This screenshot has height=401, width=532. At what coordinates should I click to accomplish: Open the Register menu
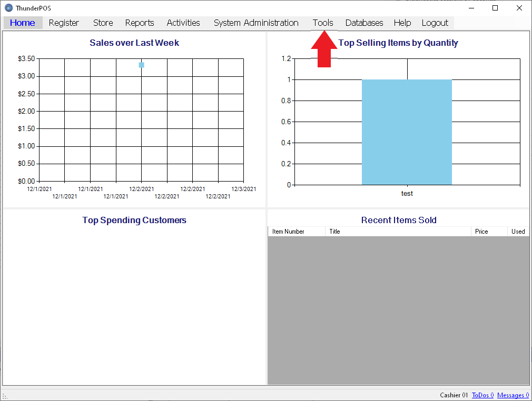tap(64, 23)
